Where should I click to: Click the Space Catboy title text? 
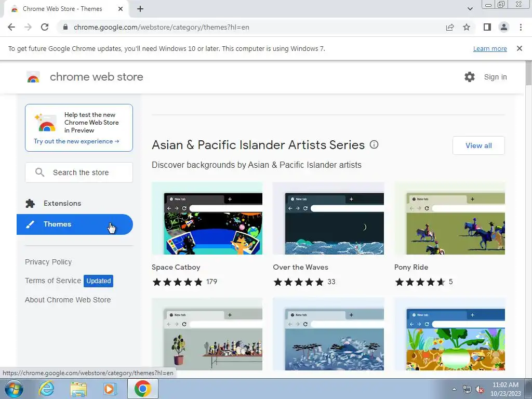tap(176, 267)
